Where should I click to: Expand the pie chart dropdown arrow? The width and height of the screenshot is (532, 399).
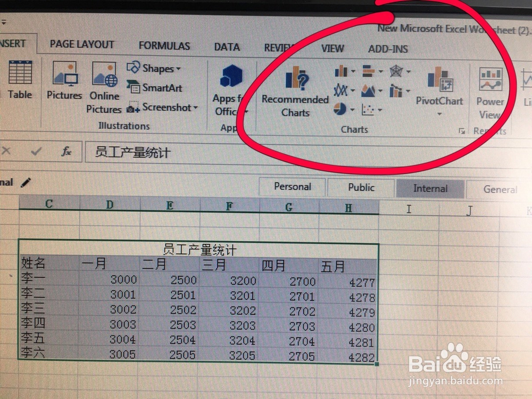pyautogui.click(x=352, y=110)
